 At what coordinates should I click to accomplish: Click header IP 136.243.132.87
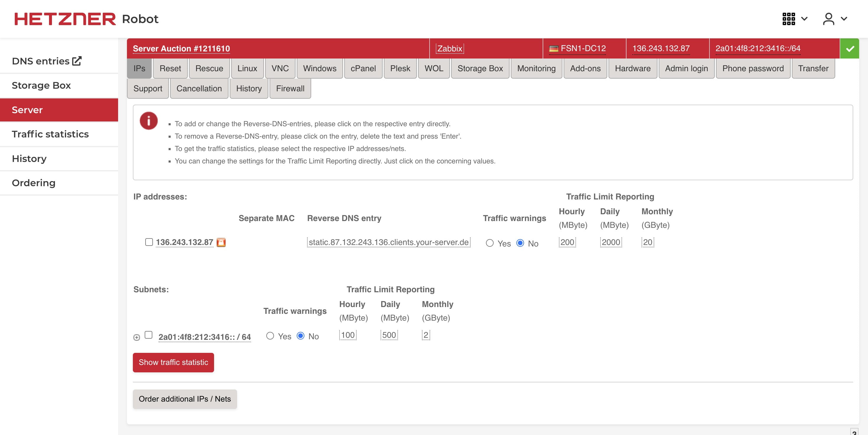coord(661,48)
